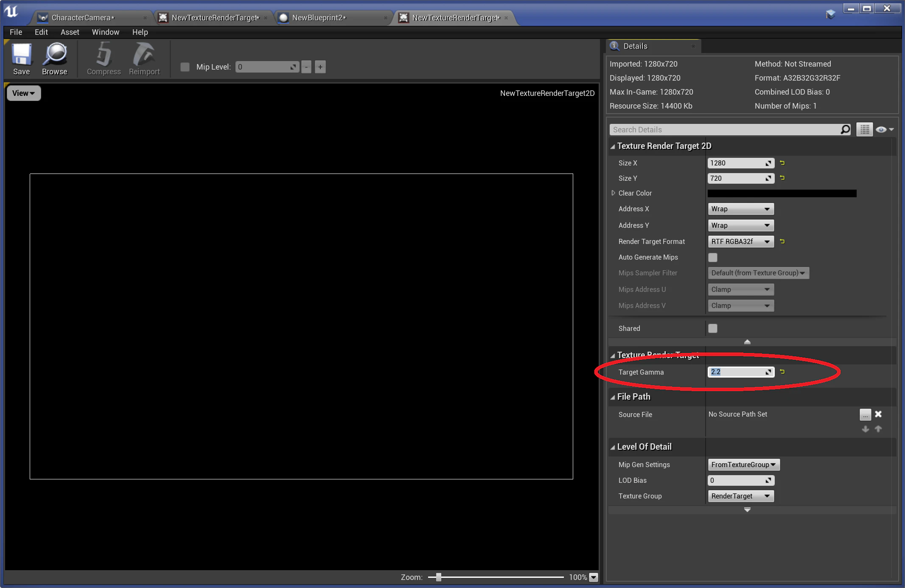The width and height of the screenshot is (905, 588).
Task: Click the Unreal Engine logo icon
Action: pyautogui.click(x=11, y=11)
